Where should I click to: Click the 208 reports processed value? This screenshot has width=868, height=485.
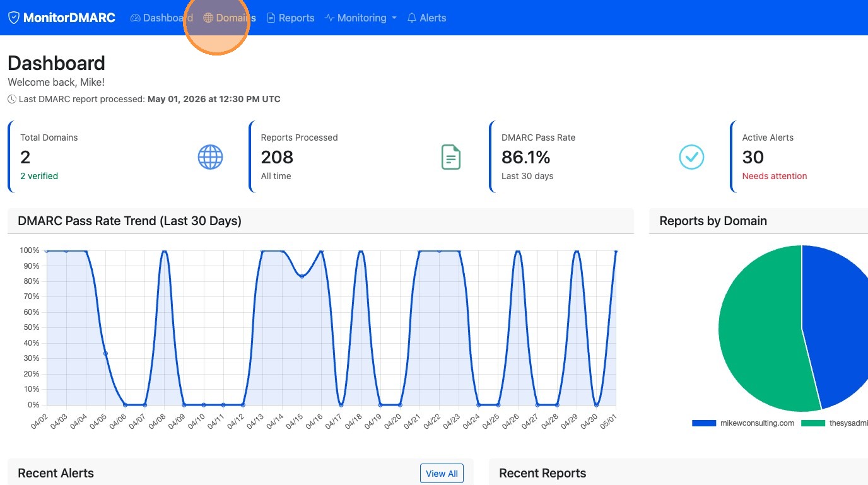(277, 157)
